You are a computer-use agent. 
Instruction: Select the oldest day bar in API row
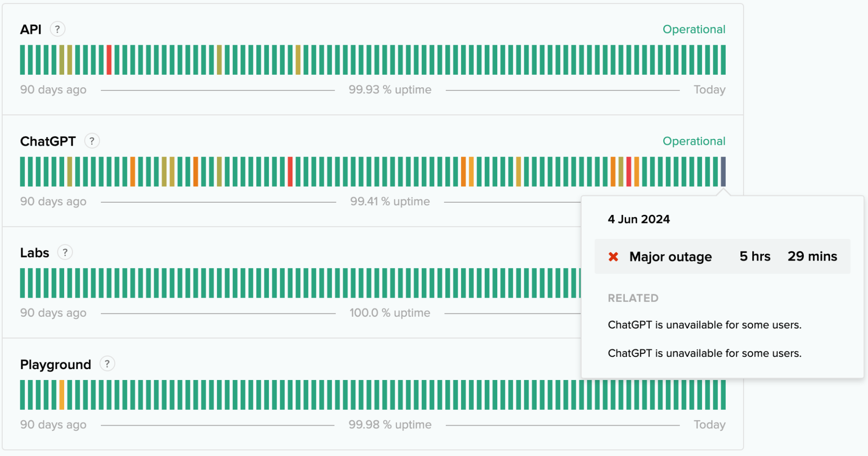click(23, 60)
